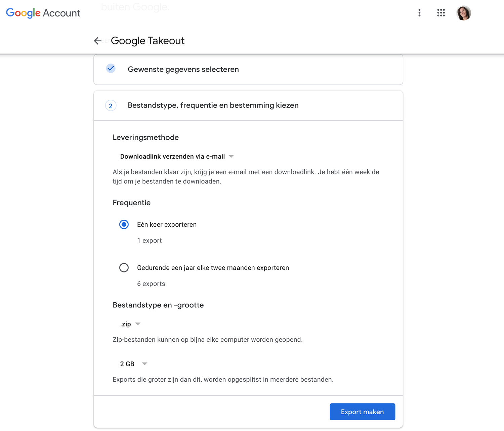Expand the 'Gewenste gegevens selecteren' step

tap(248, 70)
